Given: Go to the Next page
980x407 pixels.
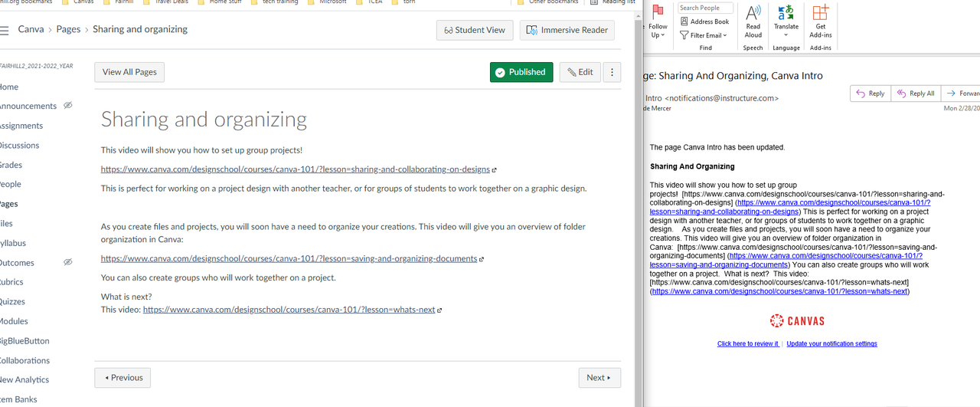Looking at the screenshot, I should pos(599,378).
